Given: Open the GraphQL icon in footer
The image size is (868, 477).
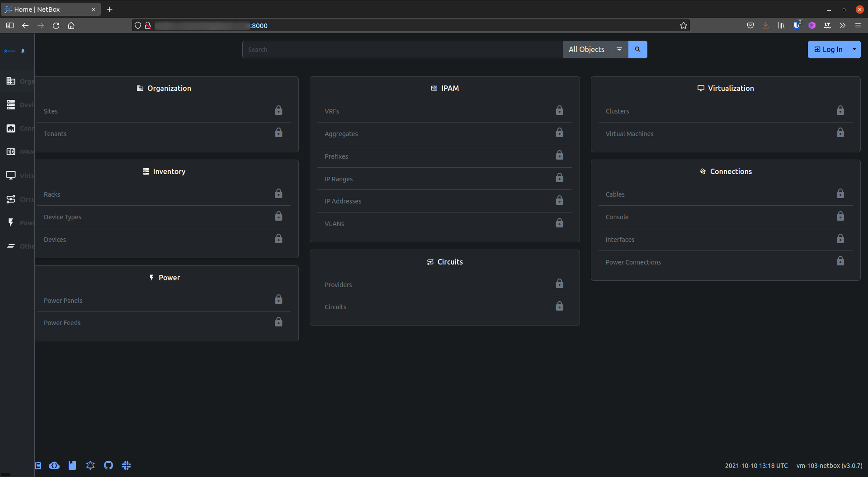Looking at the screenshot, I should click(90, 465).
